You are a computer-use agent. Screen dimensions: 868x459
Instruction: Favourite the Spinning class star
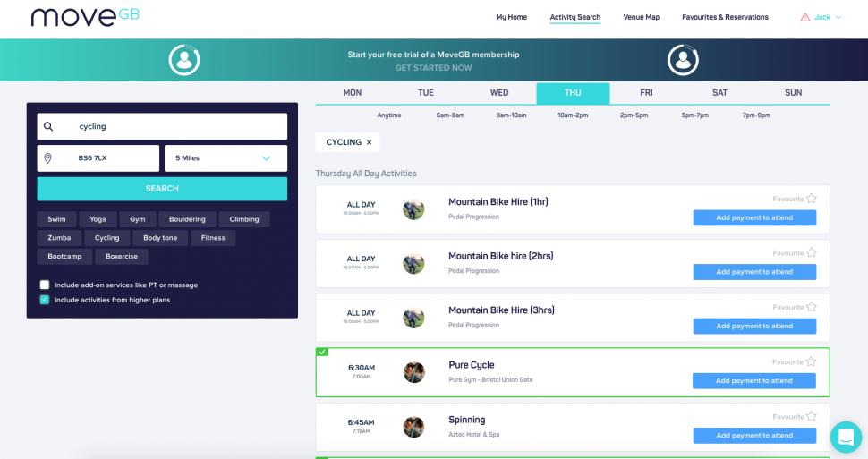click(x=811, y=416)
